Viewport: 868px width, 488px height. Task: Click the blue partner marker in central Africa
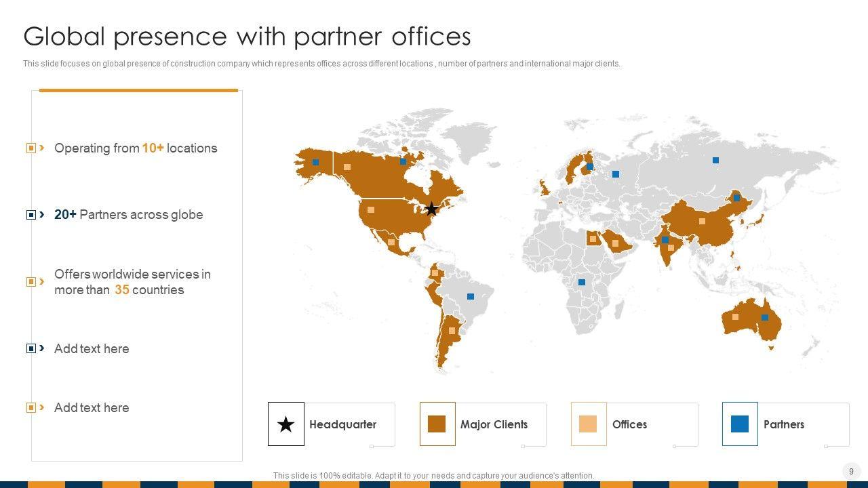[581, 282]
